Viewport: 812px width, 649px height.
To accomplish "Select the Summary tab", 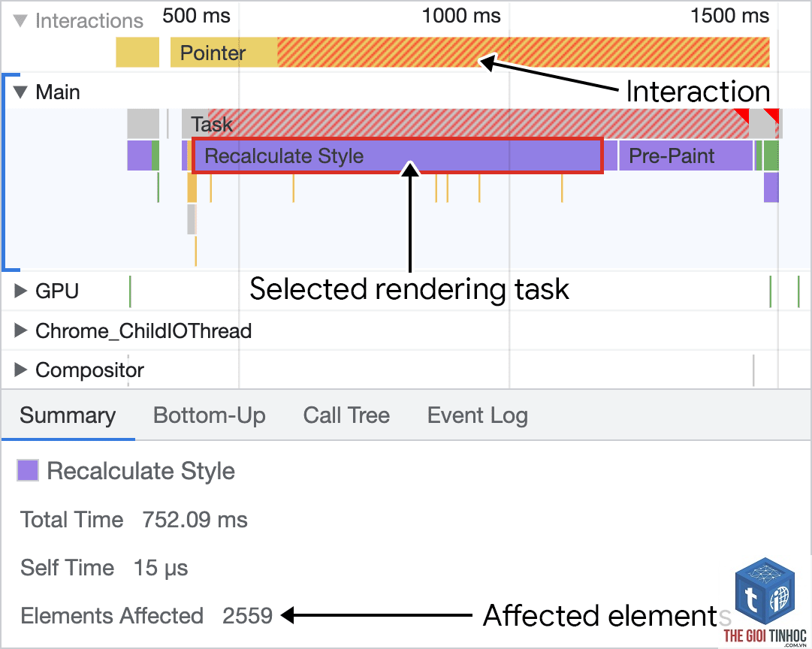I will tap(68, 415).
